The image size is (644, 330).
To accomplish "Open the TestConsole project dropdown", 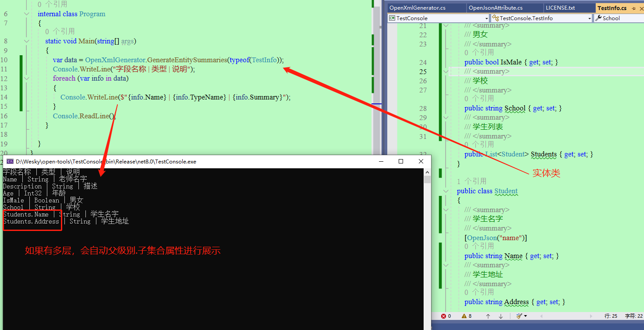I will [438, 18].
